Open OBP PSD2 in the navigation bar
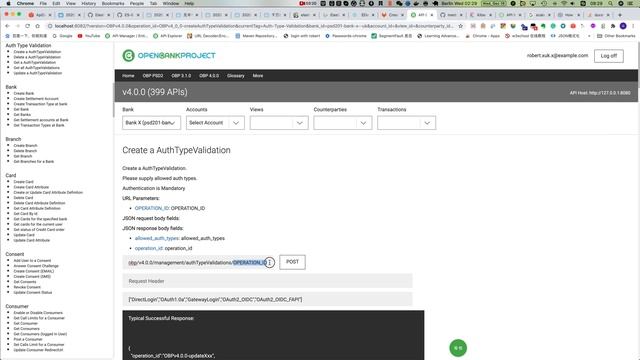This screenshot has height=360, width=640. 153,76
